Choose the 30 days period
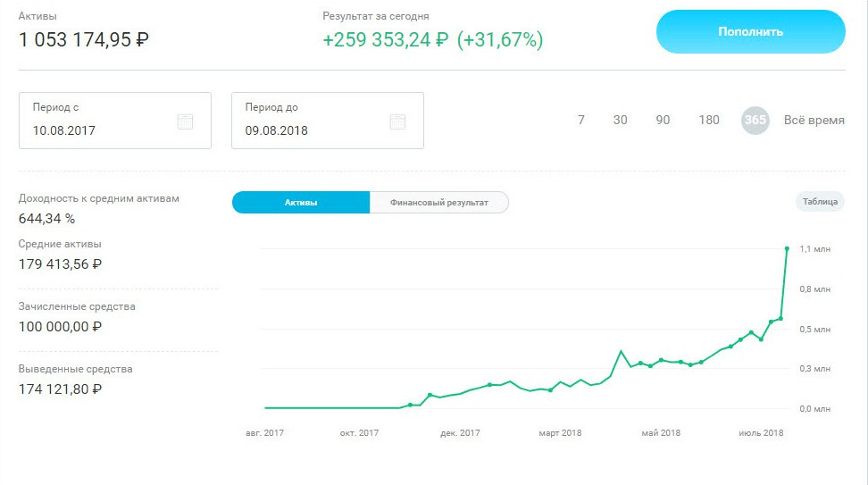Viewport: 868px width, 485px height. pos(620,121)
